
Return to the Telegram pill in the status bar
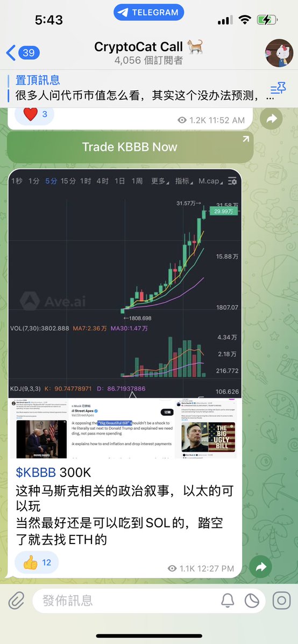148,12
